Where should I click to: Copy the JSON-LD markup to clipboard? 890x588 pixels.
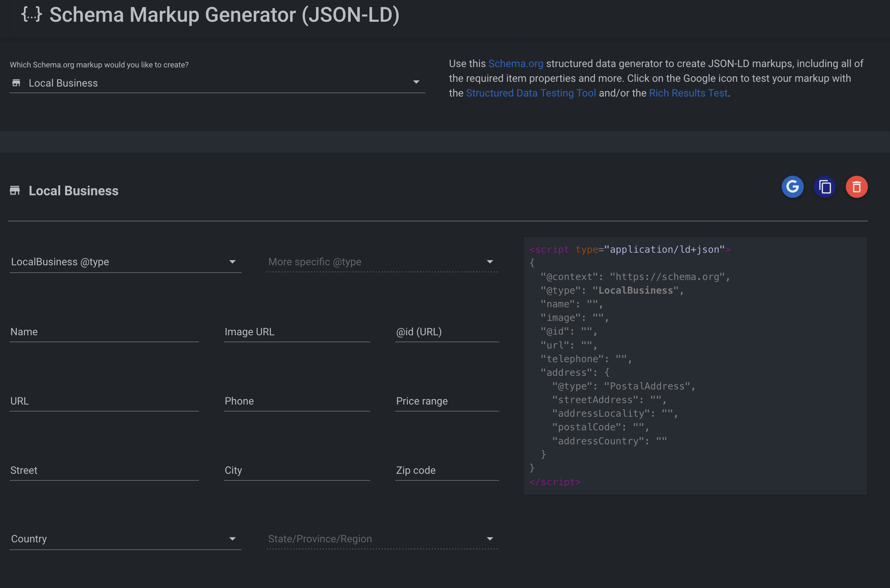click(x=824, y=187)
